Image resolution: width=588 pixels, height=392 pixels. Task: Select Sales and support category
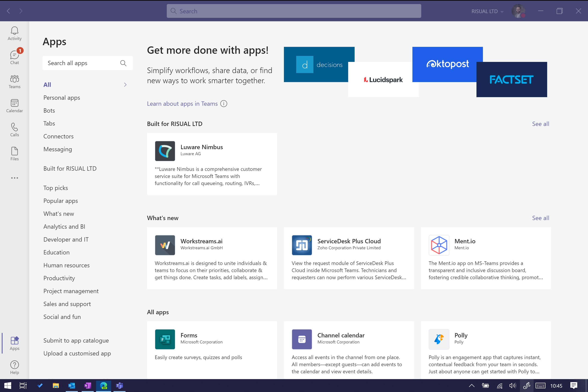[x=67, y=304]
